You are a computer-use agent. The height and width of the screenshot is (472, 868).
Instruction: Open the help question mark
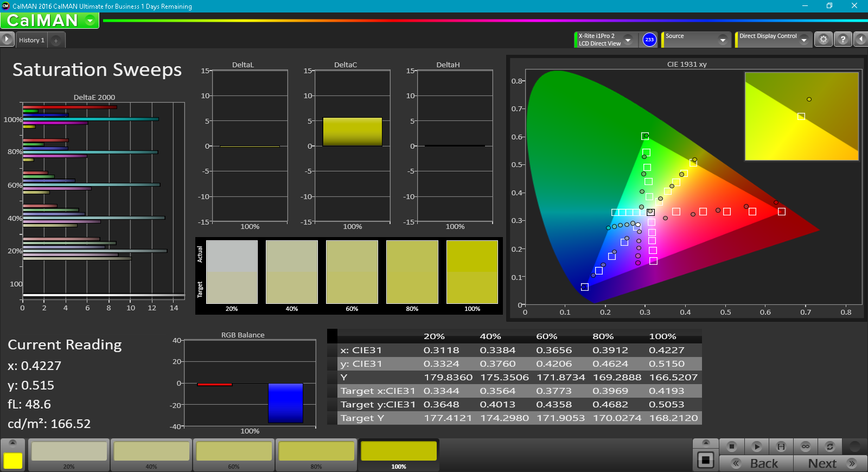[x=843, y=40]
